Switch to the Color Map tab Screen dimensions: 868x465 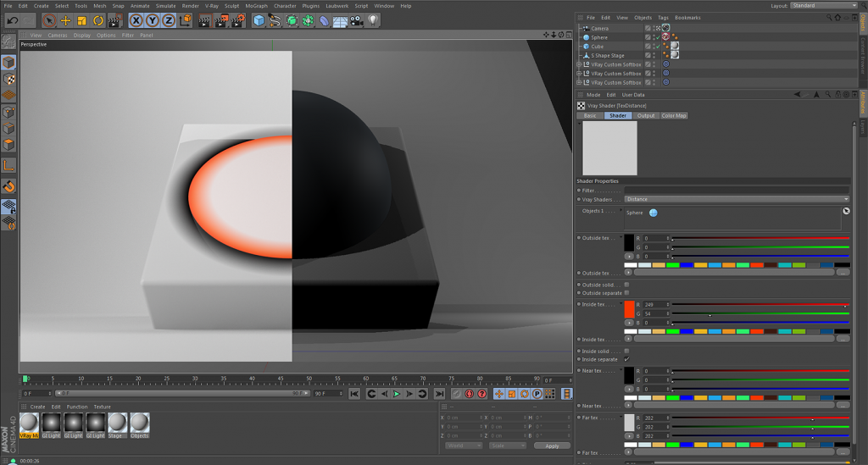click(x=674, y=115)
